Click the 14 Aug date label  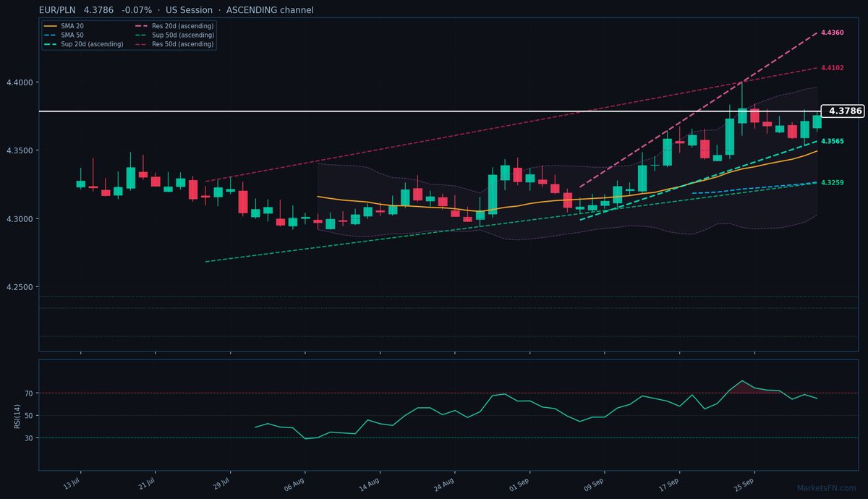(x=370, y=485)
